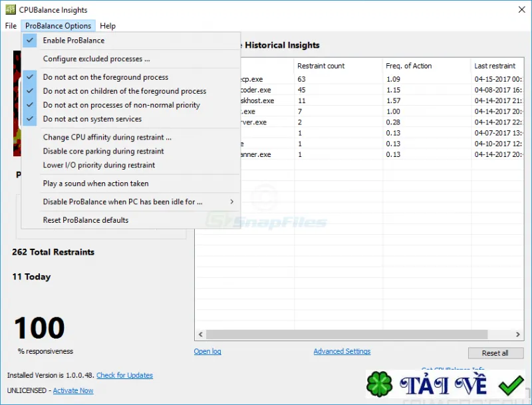Click the 262 Total Restraints label
This screenshot has width=532, height=405.
(53, 252)
